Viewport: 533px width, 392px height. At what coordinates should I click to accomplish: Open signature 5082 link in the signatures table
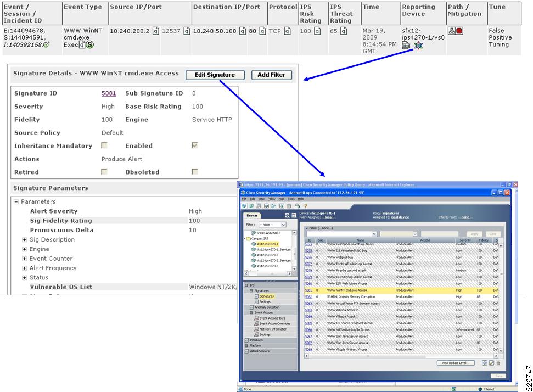click(308, 297)
